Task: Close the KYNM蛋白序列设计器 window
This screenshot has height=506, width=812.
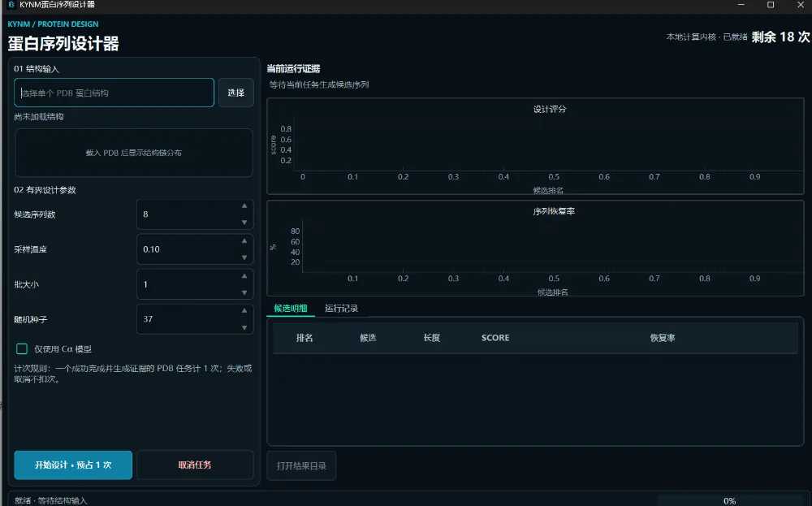Action: [x=800, y=5]
